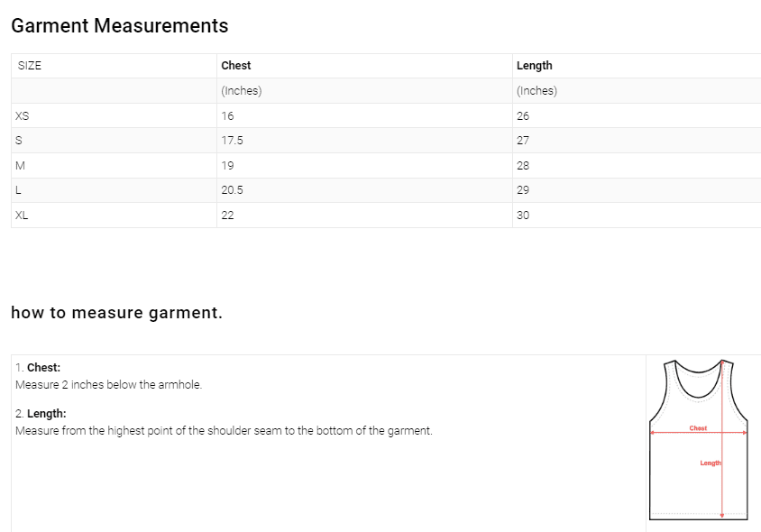The width and height of the screenshot is (761, 532).
Task: Click the M size row label
Action: pos(21,166)
